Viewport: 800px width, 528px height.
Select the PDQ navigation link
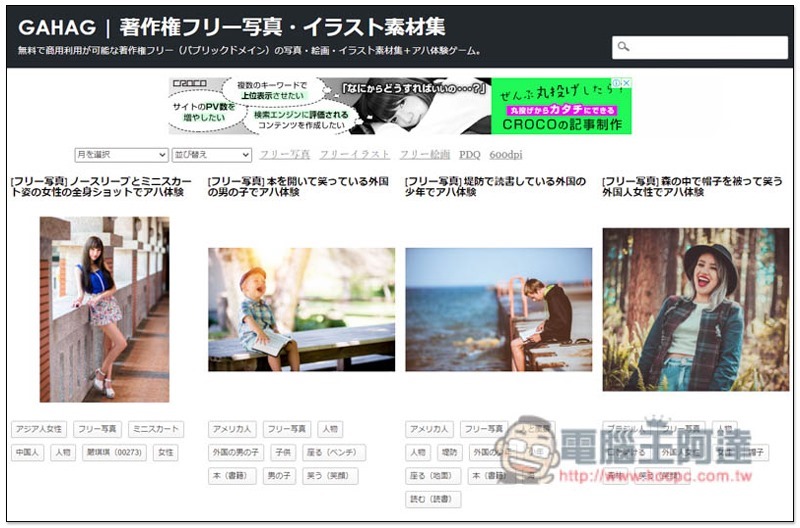click(469, 155)
